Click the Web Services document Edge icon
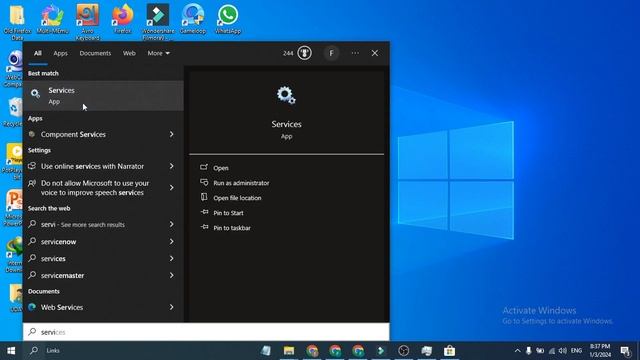The image size is (640, 360). 32,307
